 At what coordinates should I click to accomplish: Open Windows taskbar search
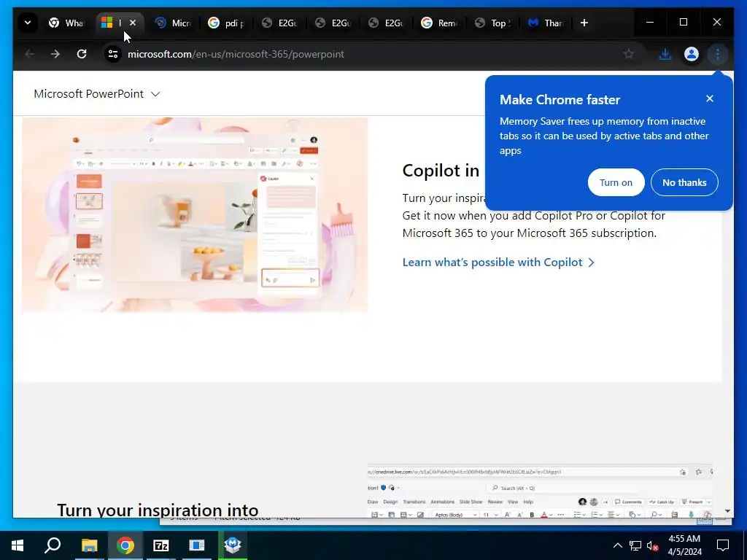pos(53,545)
